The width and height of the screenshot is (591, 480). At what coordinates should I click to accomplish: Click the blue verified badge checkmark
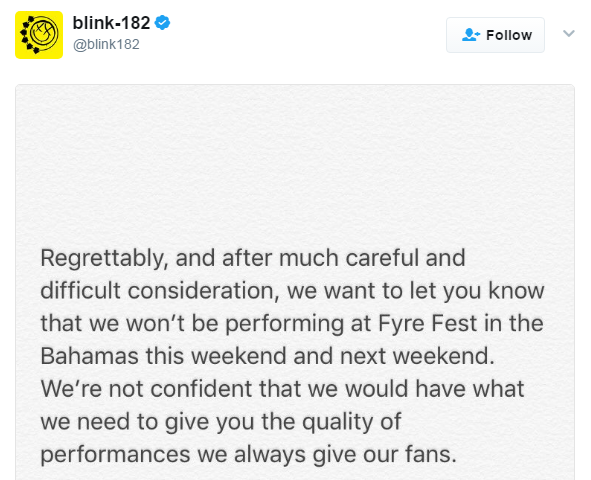[162, 23]
